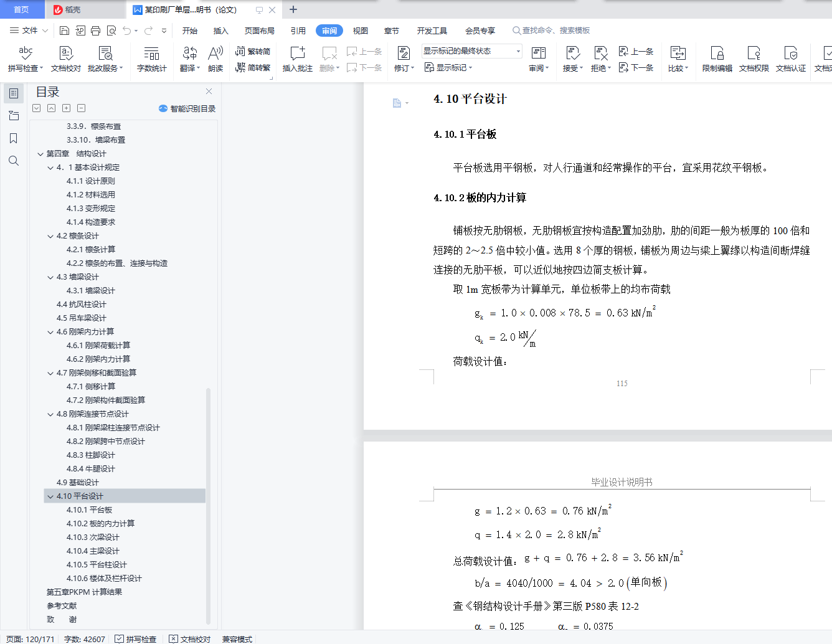The width and height of the screenshot is (832, 644).
Task: Switch to the 开发工具 ribbon tab
Action: (x=432, y=31)
